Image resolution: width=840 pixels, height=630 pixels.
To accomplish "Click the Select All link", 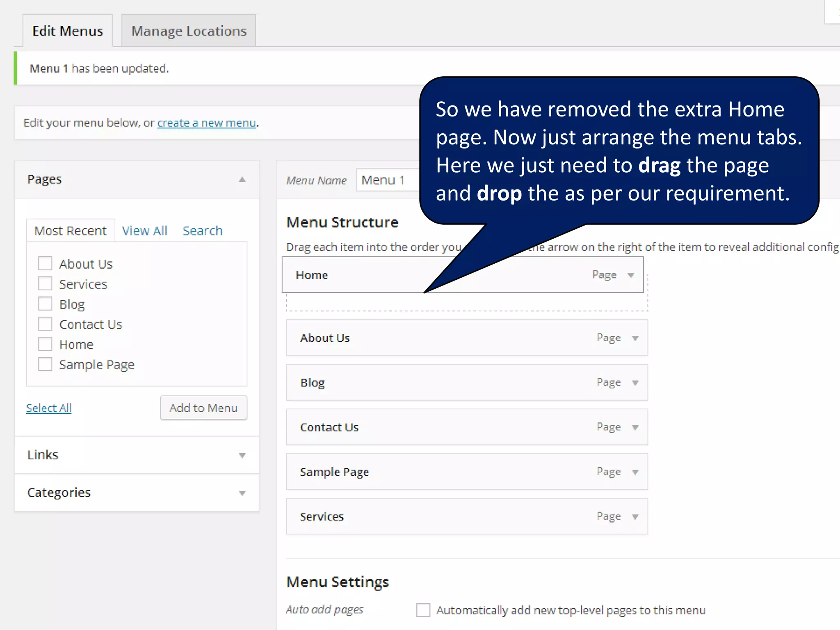I will [x=49, y=408].
